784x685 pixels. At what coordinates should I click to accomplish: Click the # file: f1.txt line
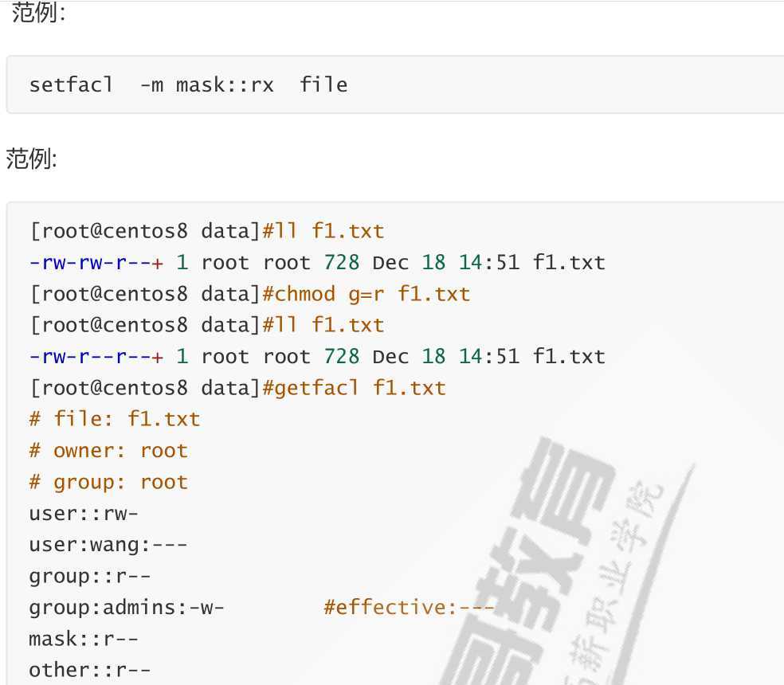click(115, 419)
